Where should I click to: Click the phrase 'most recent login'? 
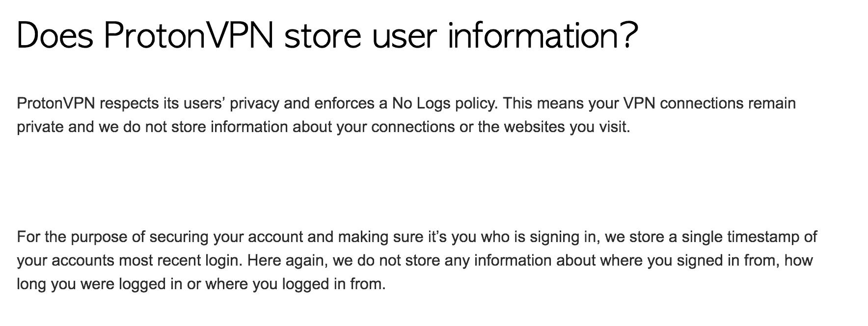181,261
